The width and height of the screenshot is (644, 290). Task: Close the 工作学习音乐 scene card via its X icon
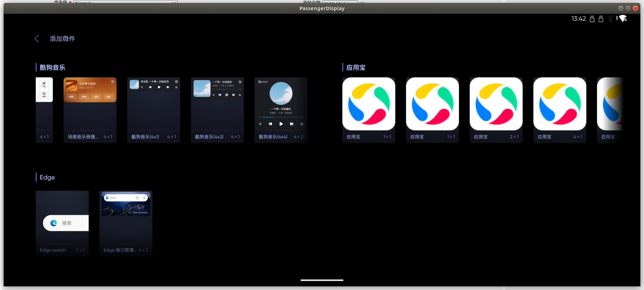point(113,82)
